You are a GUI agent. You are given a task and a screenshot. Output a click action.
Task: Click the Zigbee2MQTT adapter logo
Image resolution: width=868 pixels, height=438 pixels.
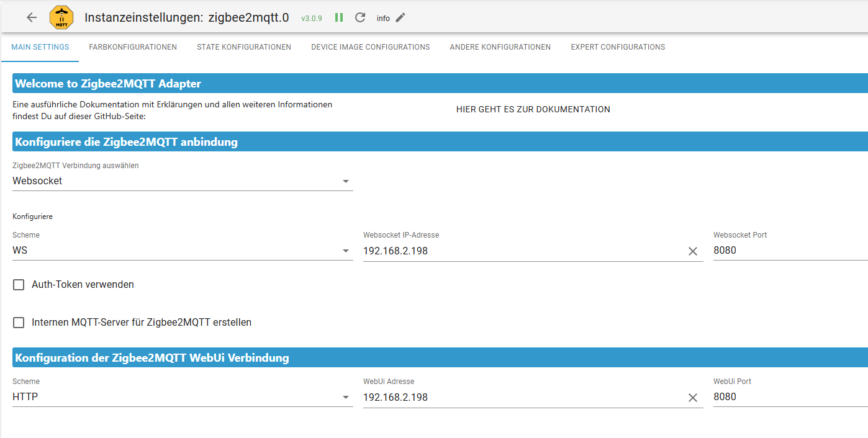[x=61, y=17]
